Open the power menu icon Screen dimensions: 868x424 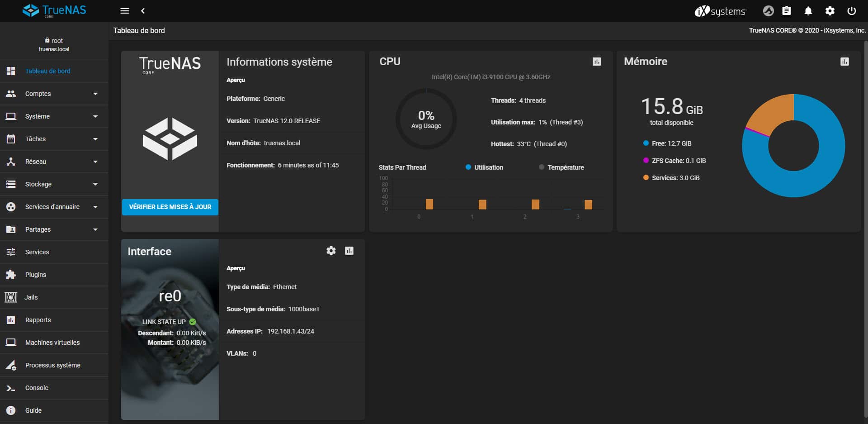pos(852,11)
